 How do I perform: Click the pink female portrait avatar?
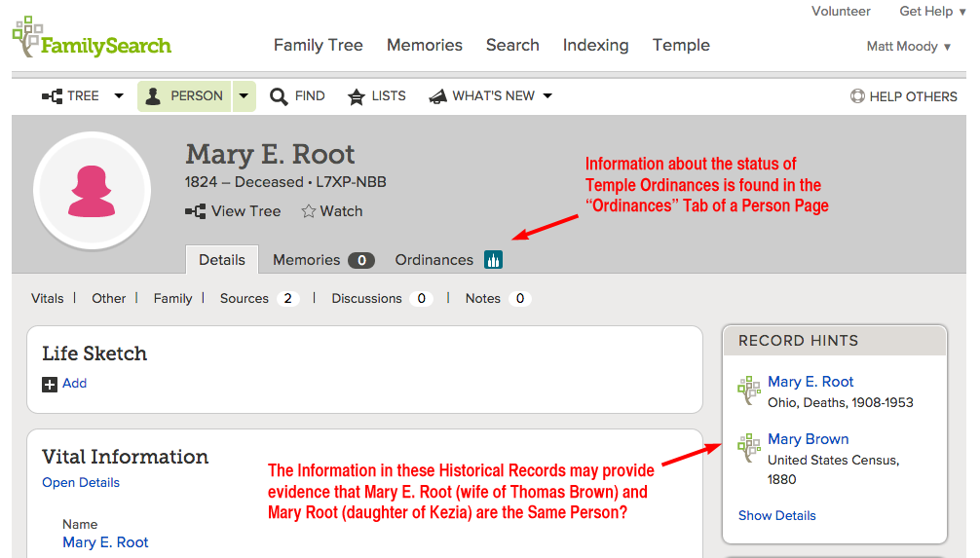click(92, 190)
